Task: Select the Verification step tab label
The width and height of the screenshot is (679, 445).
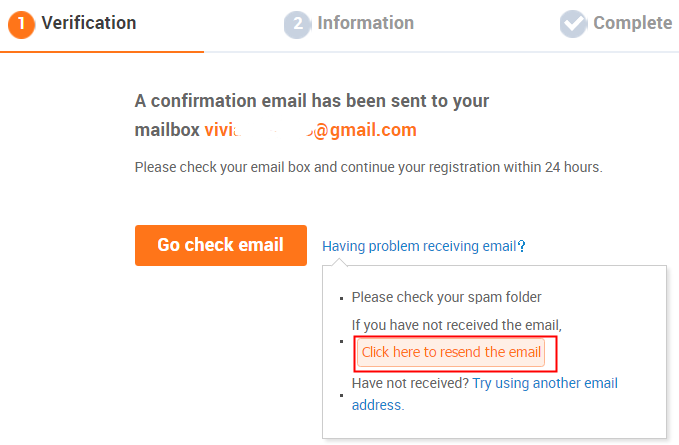Action: pyautogui.click(x=88, y=23)
